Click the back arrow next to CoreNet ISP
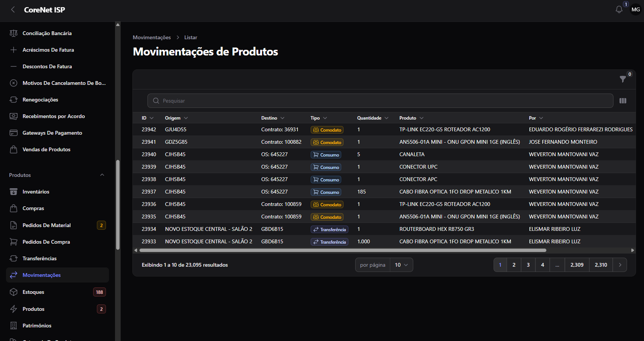Viewport: 644px width, 341px height. tap(13, 10)
